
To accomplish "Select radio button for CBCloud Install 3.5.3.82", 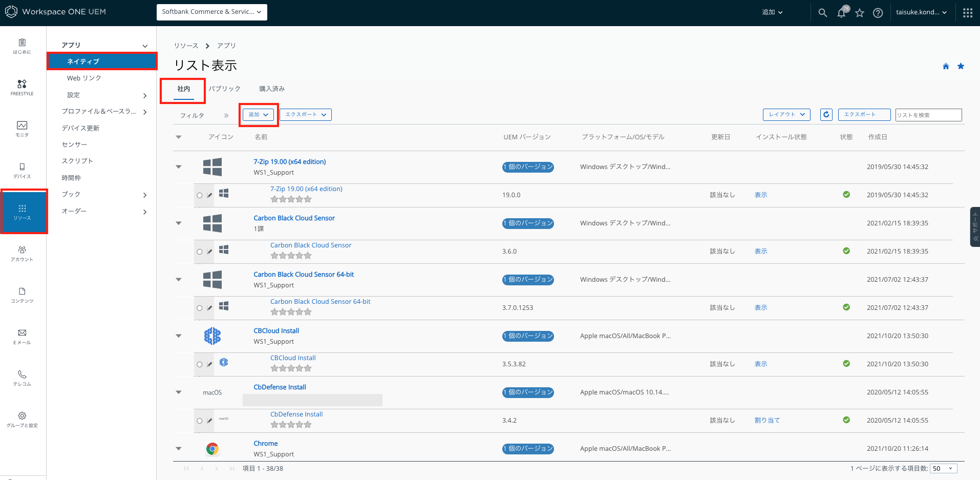I will [x=200, y=364].
